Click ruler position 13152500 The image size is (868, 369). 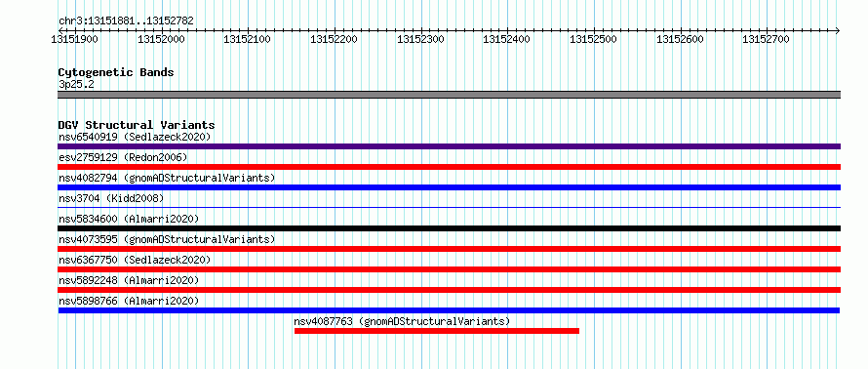click(594, 39)
